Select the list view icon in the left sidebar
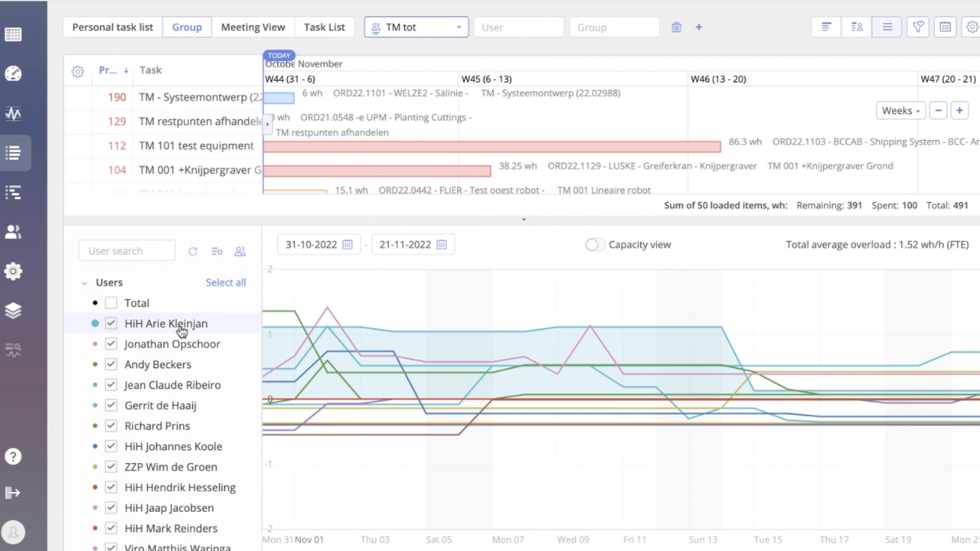 [13, 153]
